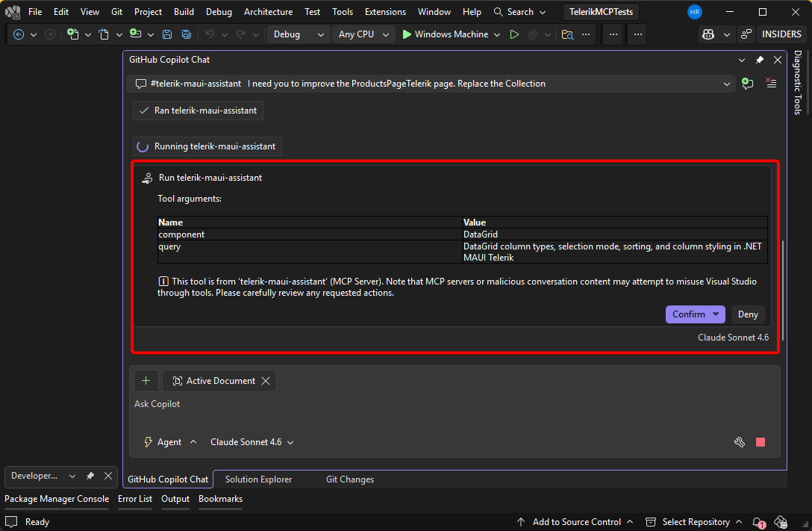Pin the GitHub Copilot Chat panel
The width and height of the screenshot is (812, 531).
[x=760, y=60]
